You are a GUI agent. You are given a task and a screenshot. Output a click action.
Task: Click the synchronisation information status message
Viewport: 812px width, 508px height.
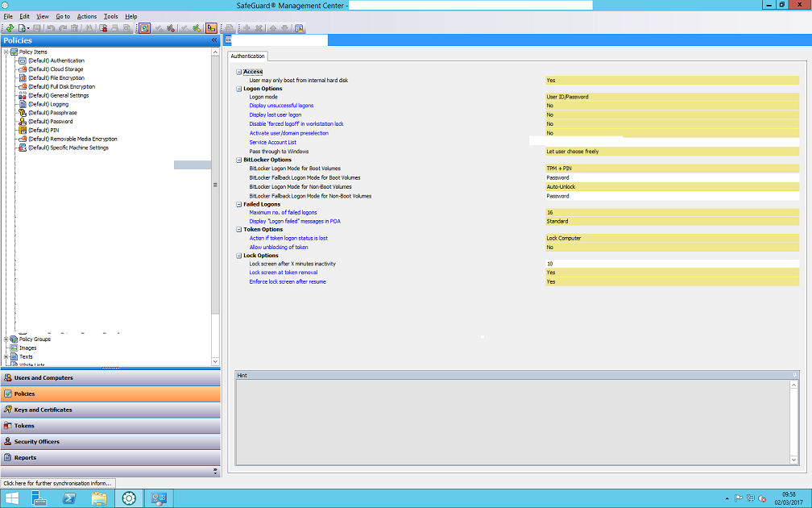pyautogui.click(x=57, y=483)
